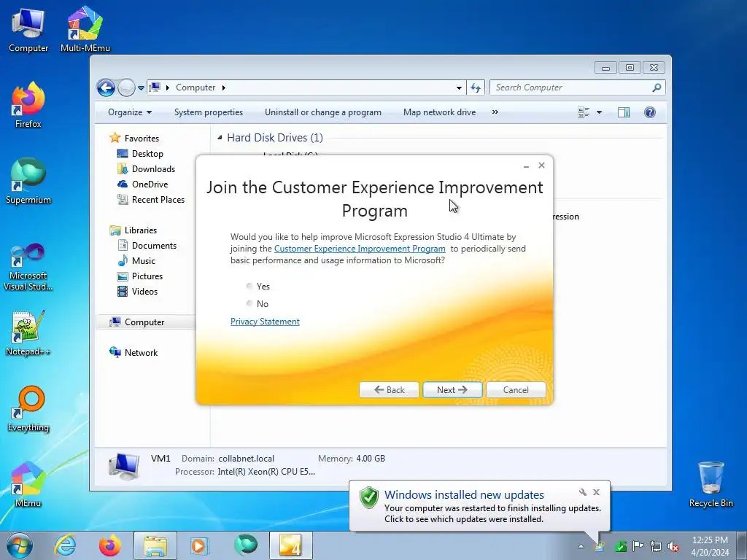Select Documents in Libraries

click(x=147, y=245)
